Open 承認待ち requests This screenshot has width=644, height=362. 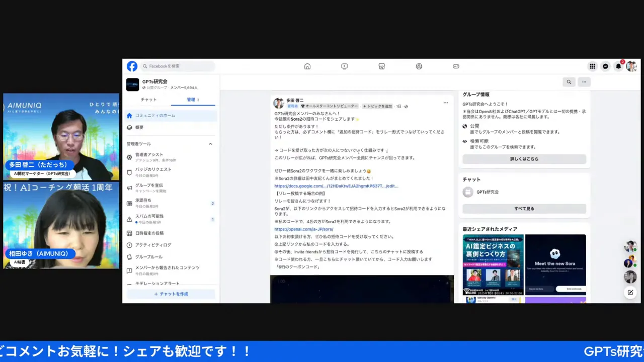(171, 203)
